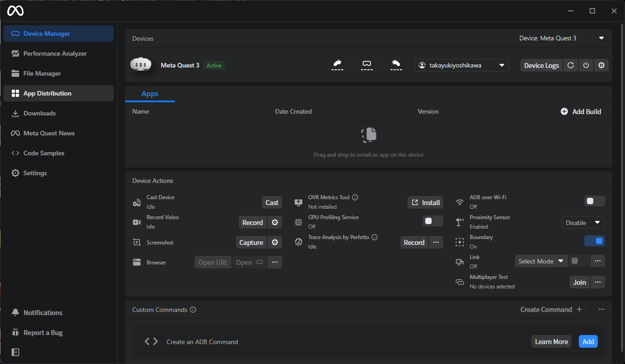Open Performance Analyzer in sidebar

coord(55,53)
